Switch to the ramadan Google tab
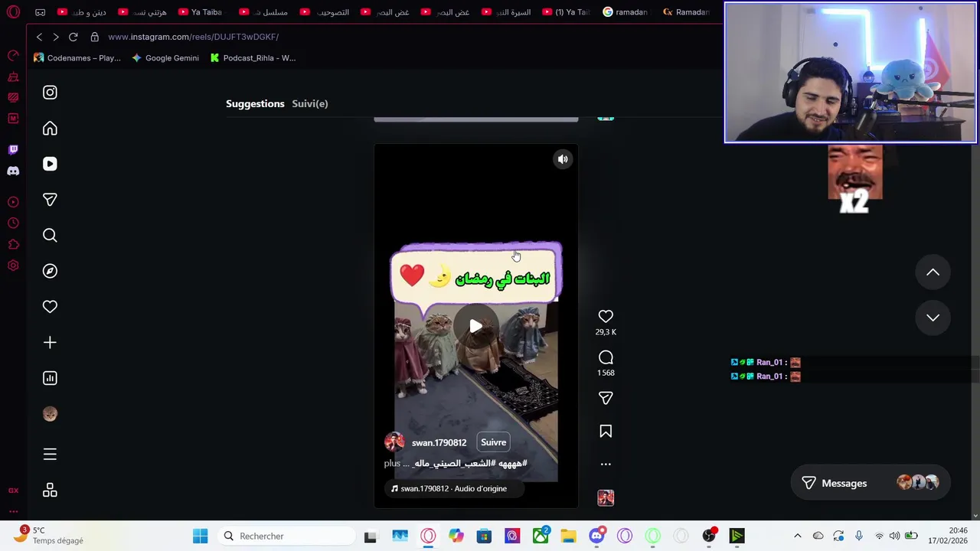Screen dimensions: 980x551 coord(626,12)
